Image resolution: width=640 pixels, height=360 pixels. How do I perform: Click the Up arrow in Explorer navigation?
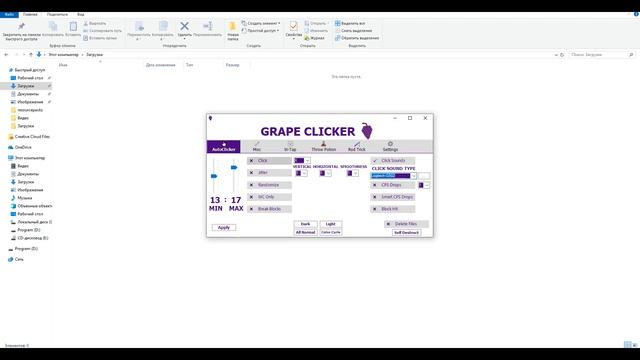[31, 55]
